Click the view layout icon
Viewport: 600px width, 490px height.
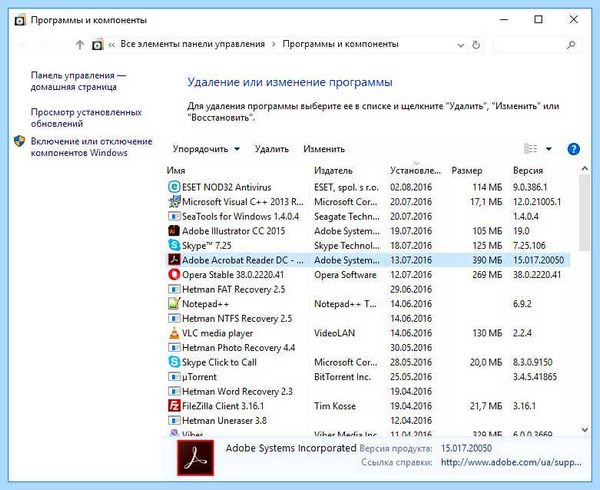tap(531, 148)
